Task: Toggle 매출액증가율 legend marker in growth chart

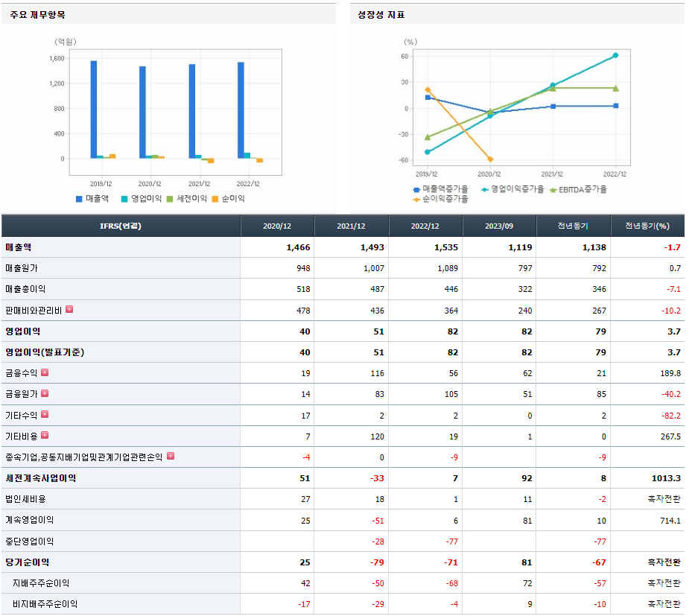Action: pyautogui.click(x=416, y=190)
